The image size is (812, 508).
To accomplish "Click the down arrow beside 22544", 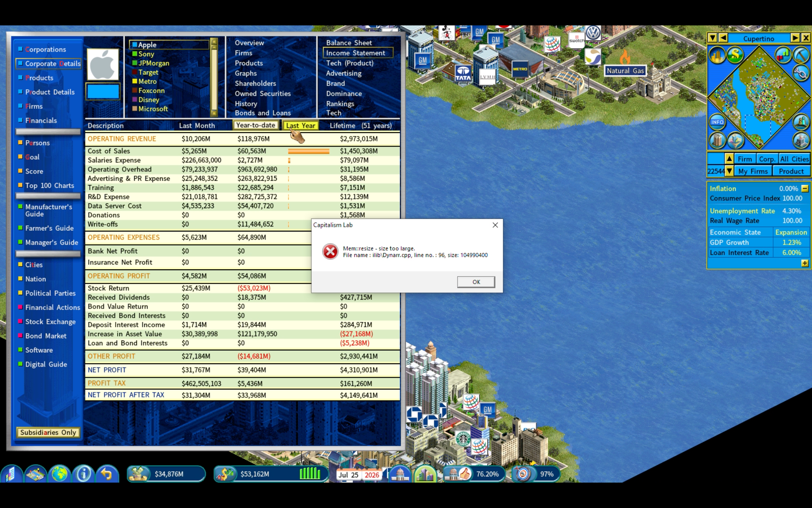I will (729, 171).
